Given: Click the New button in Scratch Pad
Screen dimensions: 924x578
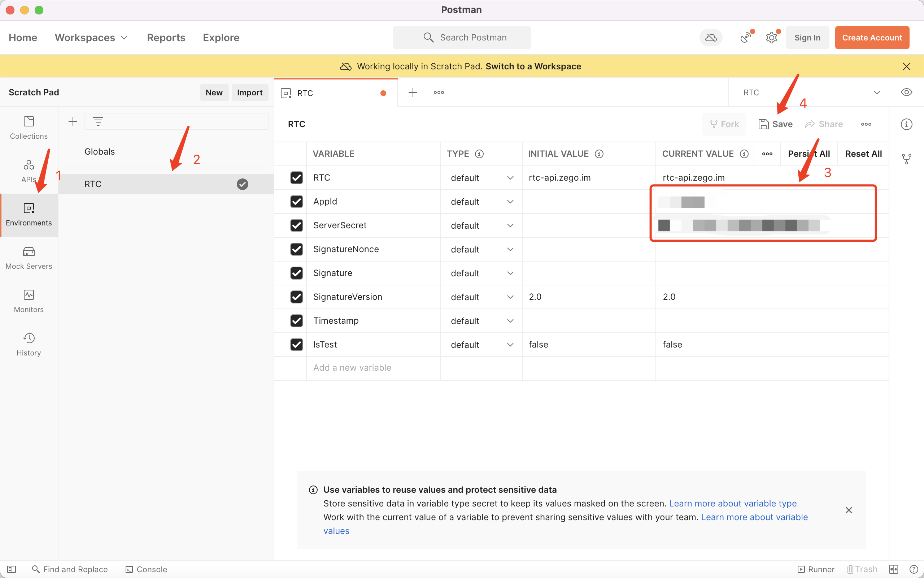Looking at the screenshot, I should coord(214,92).
